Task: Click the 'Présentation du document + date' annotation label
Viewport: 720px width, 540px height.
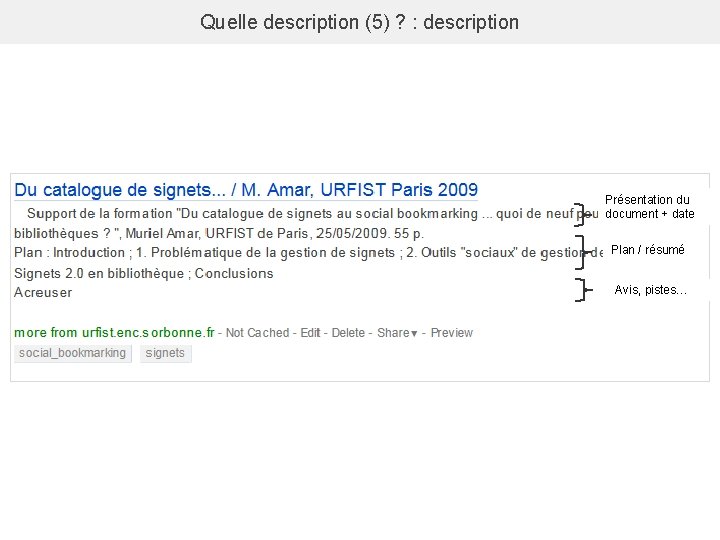Action: point(649,207)
